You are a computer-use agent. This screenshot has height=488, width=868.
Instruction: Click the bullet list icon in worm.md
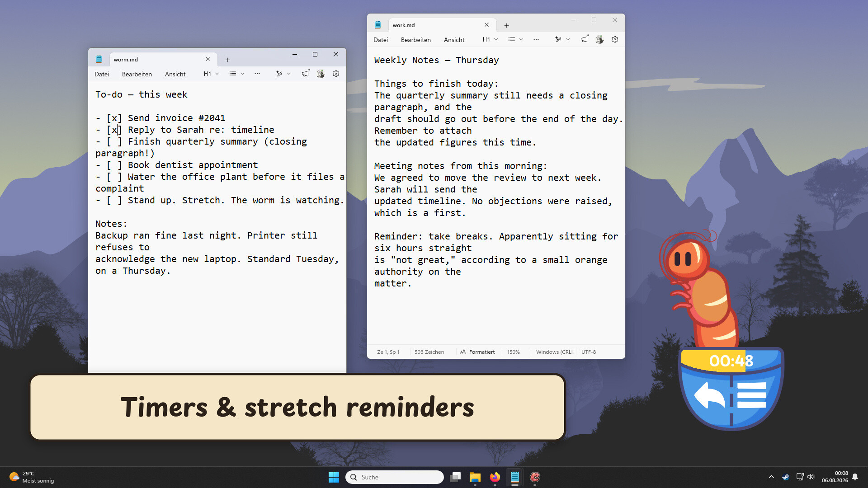tap(232, 74)
